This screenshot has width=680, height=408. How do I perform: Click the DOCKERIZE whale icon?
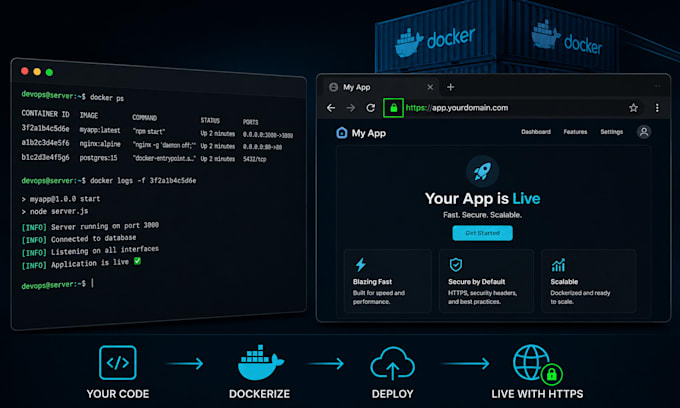click(260, 362)
